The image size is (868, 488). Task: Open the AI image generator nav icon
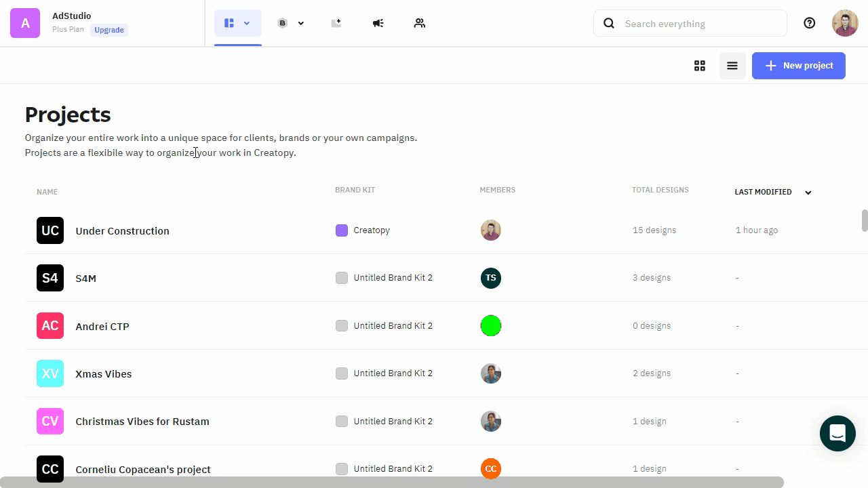coord(336,23)
